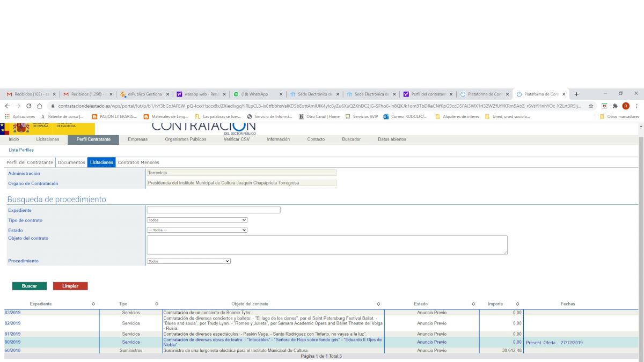The width and height of the screenshot is (644, 362).
Task: Open the Estado dropdown list
Action: (197, 230)
